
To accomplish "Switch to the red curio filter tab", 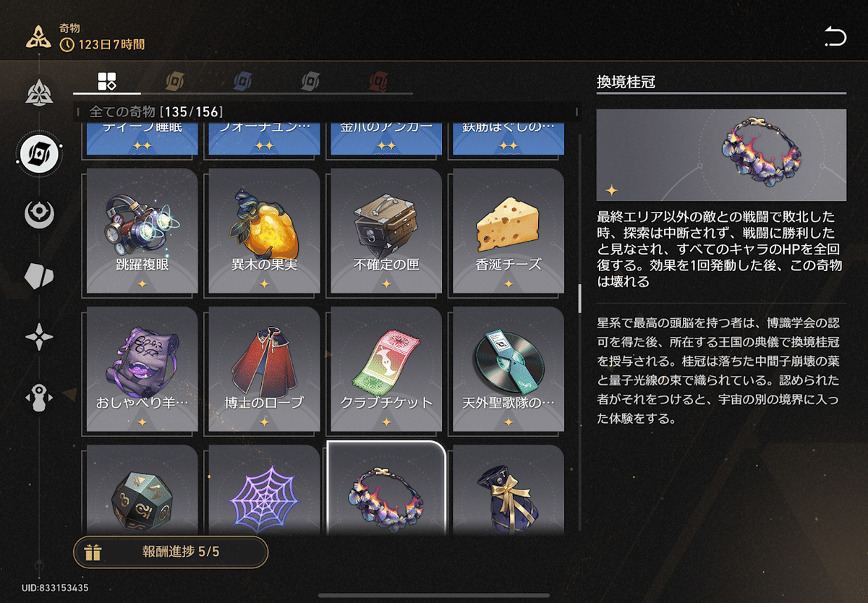I will coord(378,80).
